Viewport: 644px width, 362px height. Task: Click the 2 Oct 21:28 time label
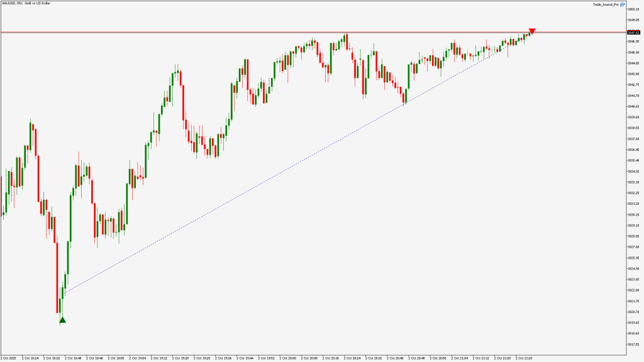tap(525, 358)
